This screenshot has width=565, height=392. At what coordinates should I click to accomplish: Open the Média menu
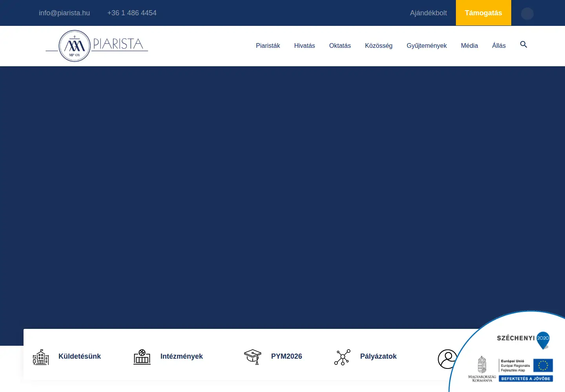pos(469,46)
